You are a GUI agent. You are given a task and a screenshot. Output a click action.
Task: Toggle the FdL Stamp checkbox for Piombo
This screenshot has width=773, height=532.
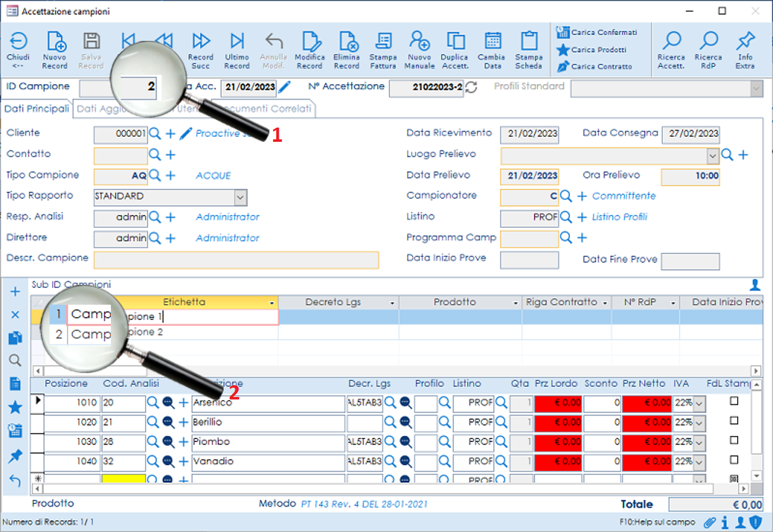point(735,441)
